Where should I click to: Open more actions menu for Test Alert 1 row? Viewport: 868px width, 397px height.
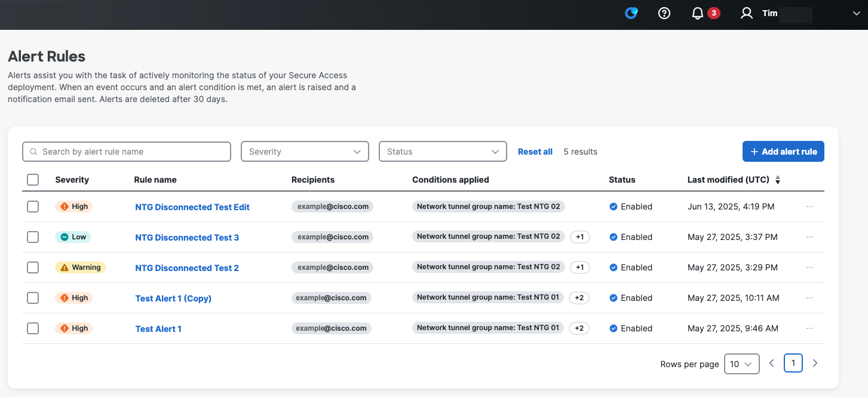pos(809,328)
